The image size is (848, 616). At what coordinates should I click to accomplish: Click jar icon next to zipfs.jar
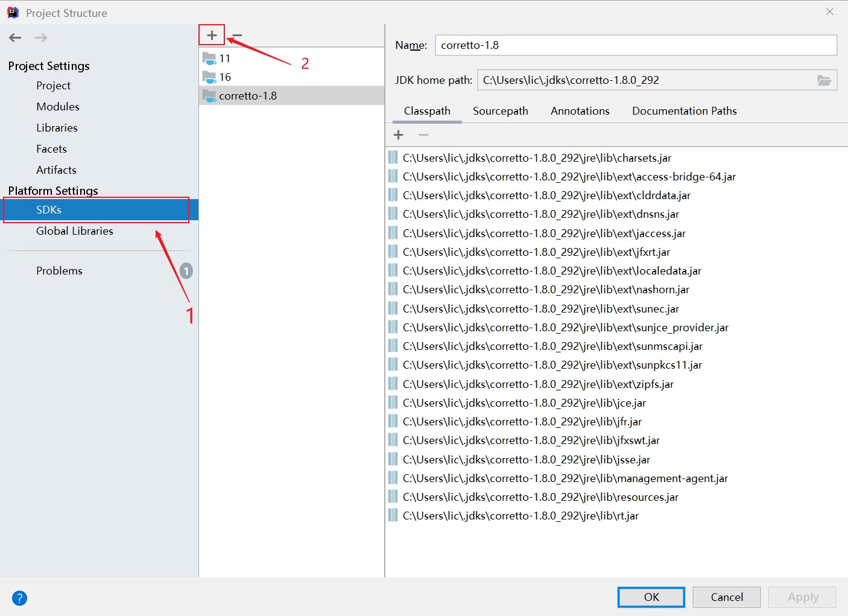click(x=393, y=384)
